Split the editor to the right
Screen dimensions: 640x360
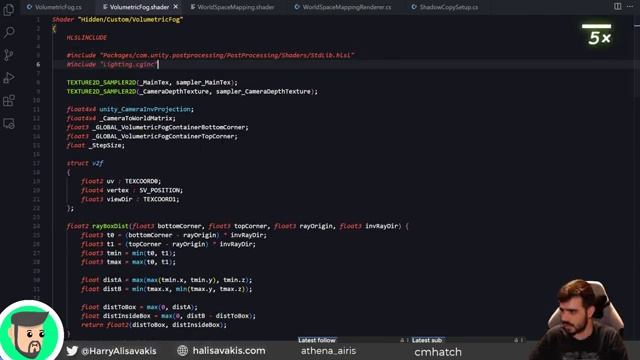(618, 6)
